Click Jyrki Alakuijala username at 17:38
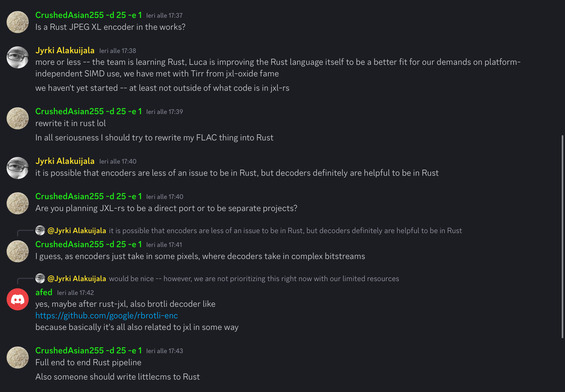The width and height of the screenshot is (565, 392). point(65,50)
